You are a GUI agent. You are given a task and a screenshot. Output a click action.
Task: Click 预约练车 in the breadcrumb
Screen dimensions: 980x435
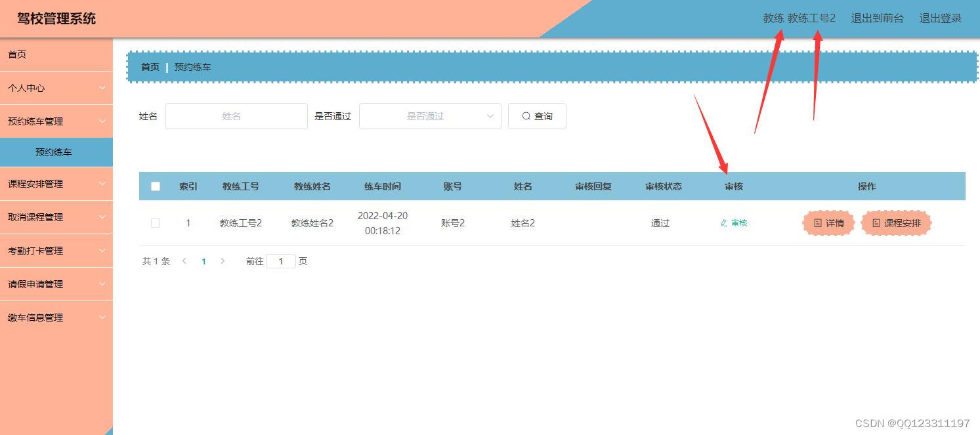[193, 67]
